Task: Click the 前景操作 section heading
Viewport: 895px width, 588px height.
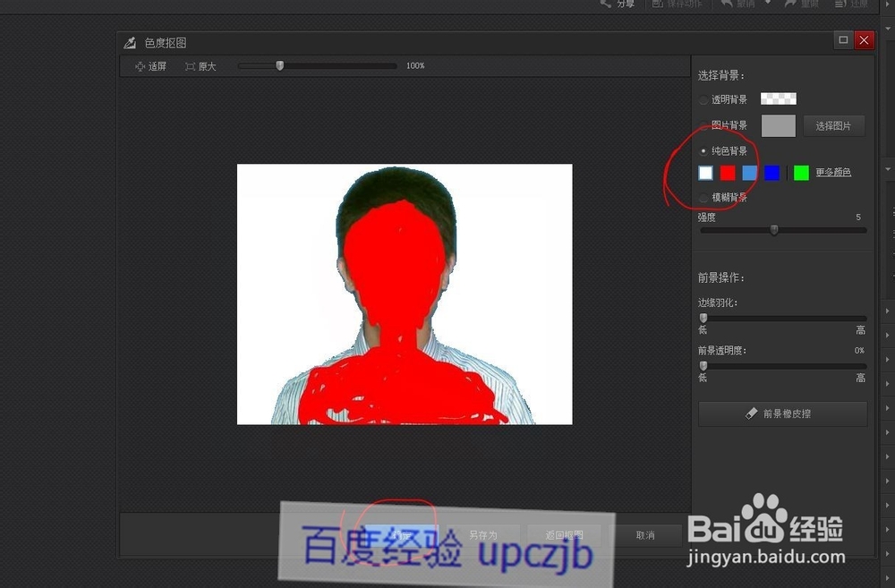Action: click(720, 278)
